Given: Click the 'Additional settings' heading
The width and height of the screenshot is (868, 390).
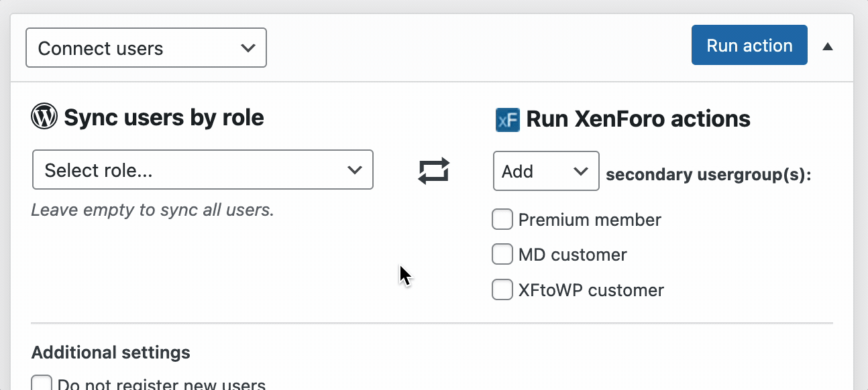Looking at the screenshot, I should [111, 352].
